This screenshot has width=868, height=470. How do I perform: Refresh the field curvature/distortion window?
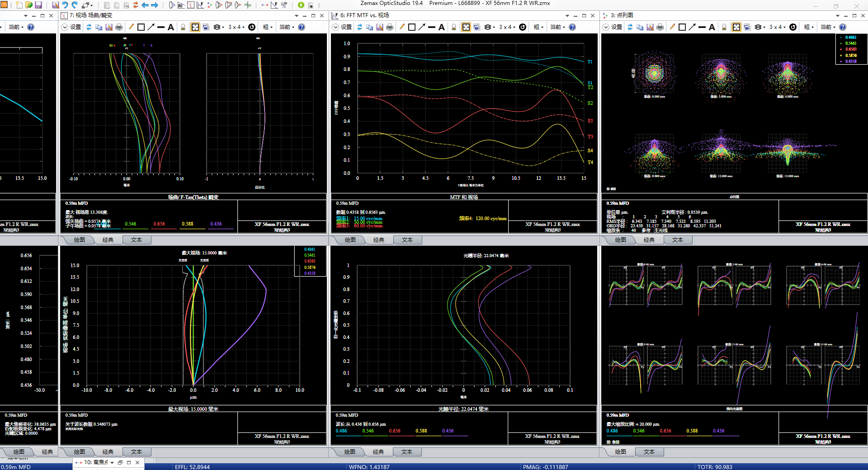pyautogui.click(x=89, y=27)
